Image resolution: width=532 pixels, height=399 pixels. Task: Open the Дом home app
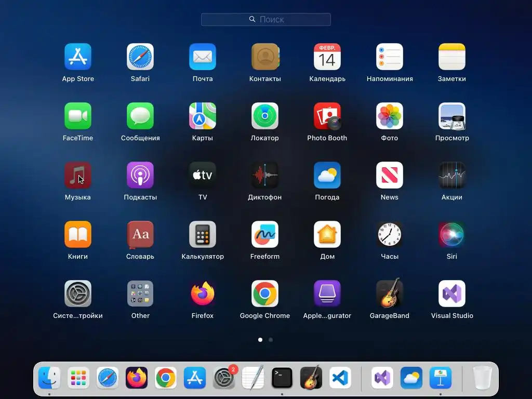point(327,234)
